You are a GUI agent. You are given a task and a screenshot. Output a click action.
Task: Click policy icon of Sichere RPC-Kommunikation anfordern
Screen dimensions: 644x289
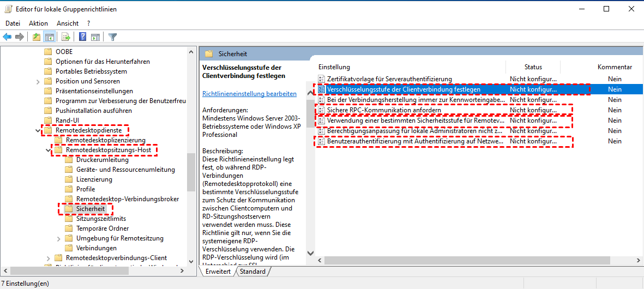(322, 110)
